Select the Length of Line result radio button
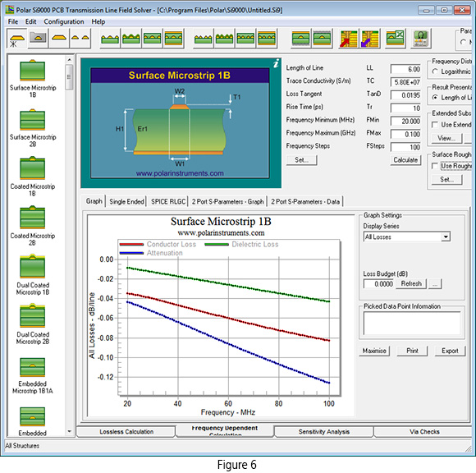The width and height of the screenshot is (476, 473). click(x=435, y=98)
